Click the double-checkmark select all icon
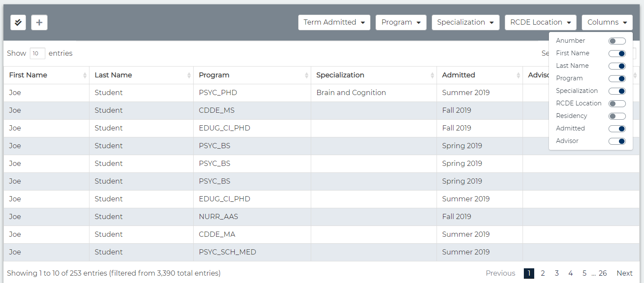This screenshot has height=283, width=644. [18, 22]
